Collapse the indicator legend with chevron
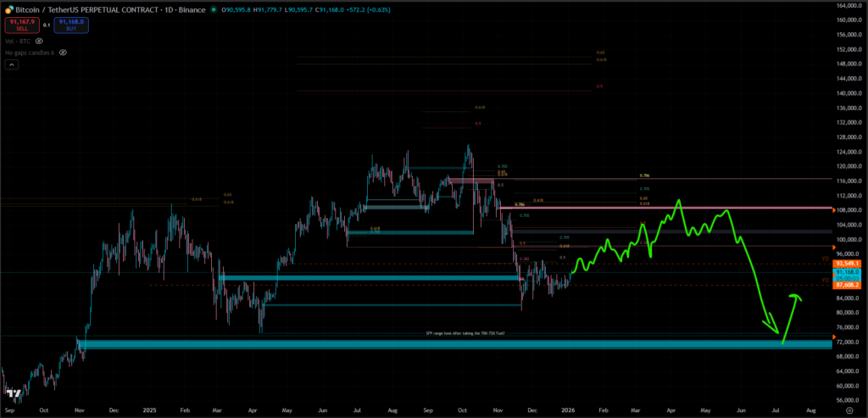The width and height of the screenshot is (868, 418). pos(11,64)
